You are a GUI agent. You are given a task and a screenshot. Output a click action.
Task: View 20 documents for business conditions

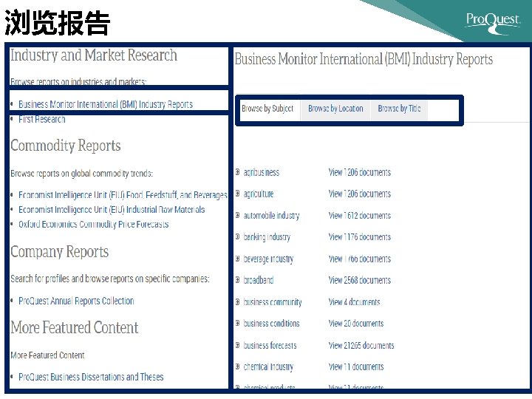(x=356, y=324)
